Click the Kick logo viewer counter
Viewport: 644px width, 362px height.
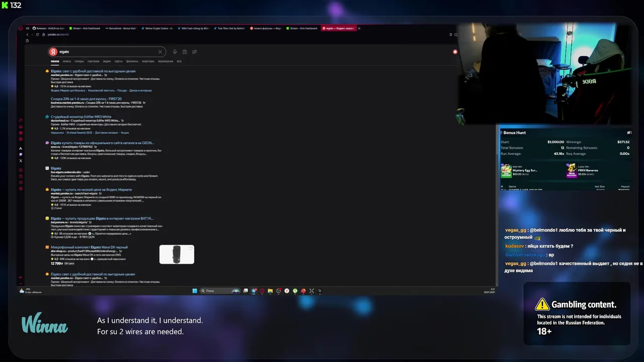pyautogui.click(x=12, y=5)
